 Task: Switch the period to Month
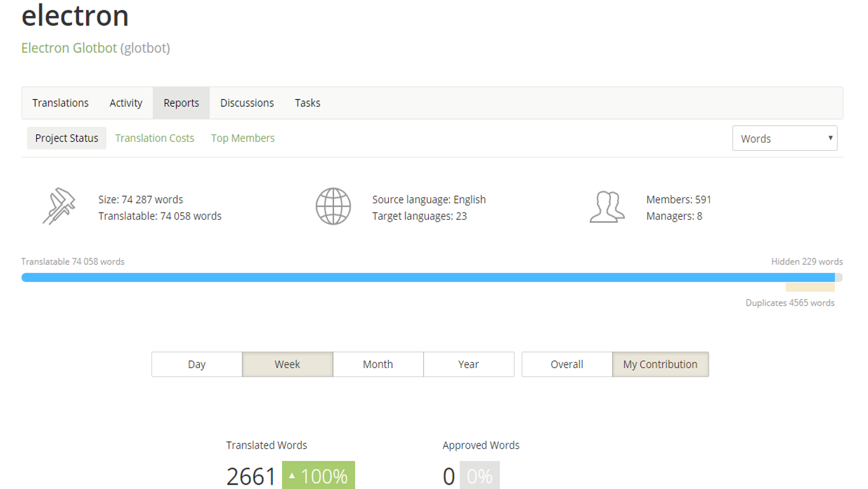pos(378,364)
